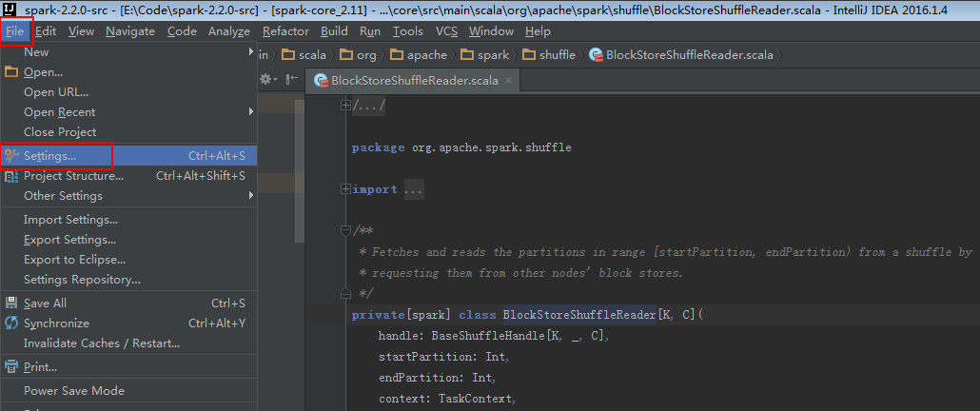Collapse the doc comment end marker
The width and height of the screenshot is (980, 411).
[x=345, y=292]
